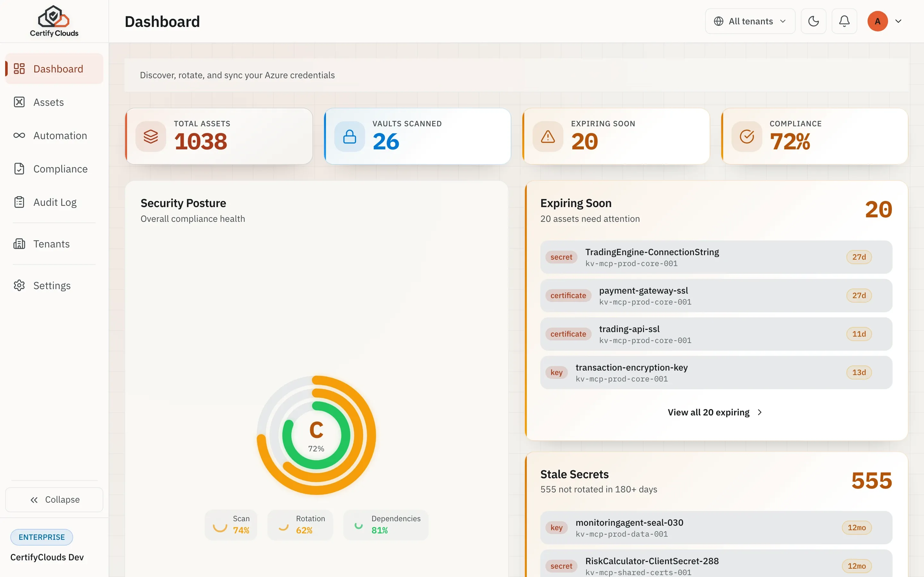The image size is (924, 577).
Task: Click the Rotation 62% metric chip
Action: pos(300,525)
